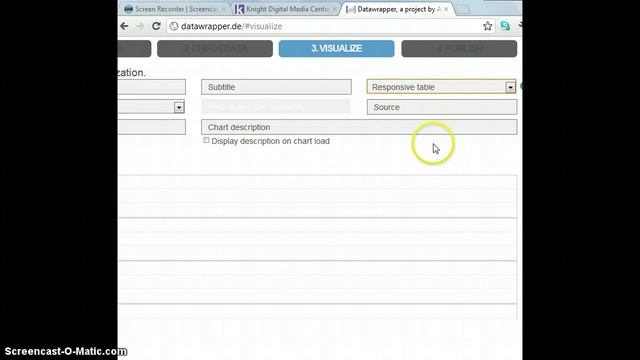
Task: Go back with the browser back arrow
Action: (x=124, y=26)
